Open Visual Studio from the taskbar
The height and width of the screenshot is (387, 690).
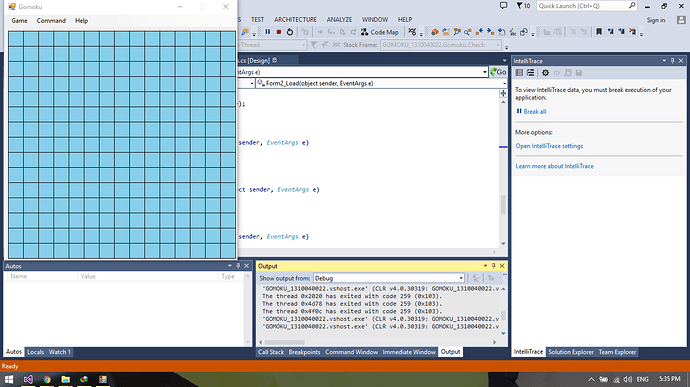pyautogui.click(x=28, y=379)
